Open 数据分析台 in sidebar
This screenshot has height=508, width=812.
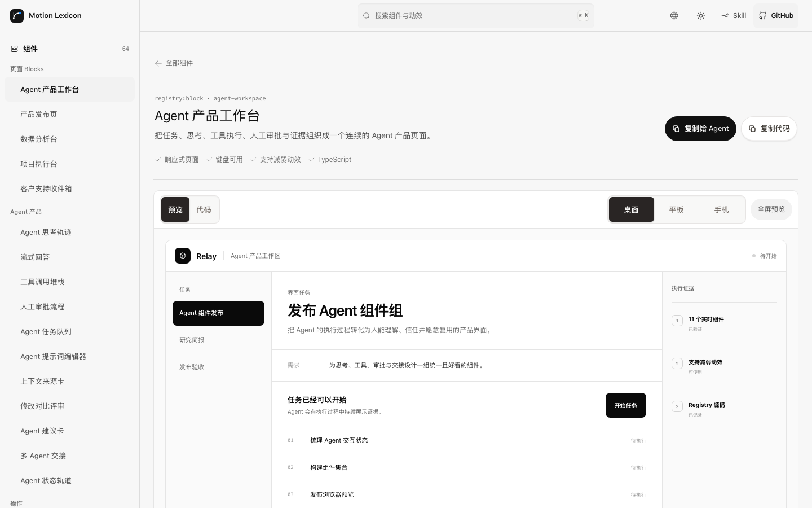69,139
